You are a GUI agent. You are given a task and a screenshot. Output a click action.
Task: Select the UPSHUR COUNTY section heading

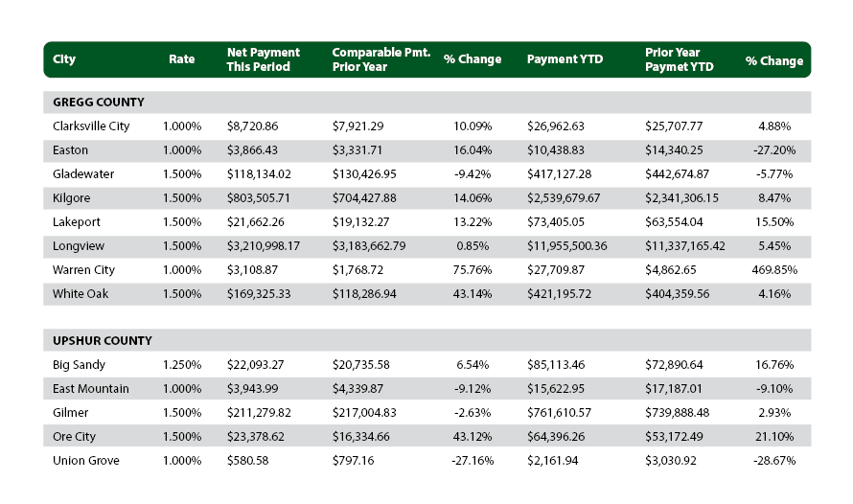pyautogui.click(x=103, y=340)
